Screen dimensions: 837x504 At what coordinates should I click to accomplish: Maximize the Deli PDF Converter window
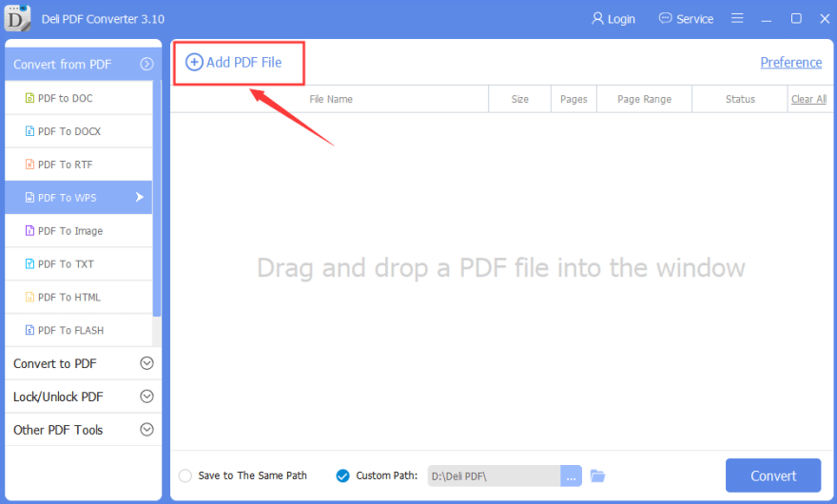(x=796, y=18)
